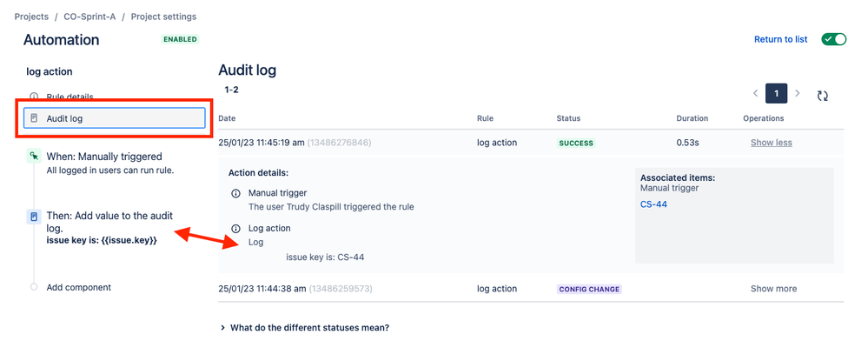
Task: Open the CS-44 issue link
Action: [x=653, y=204]
